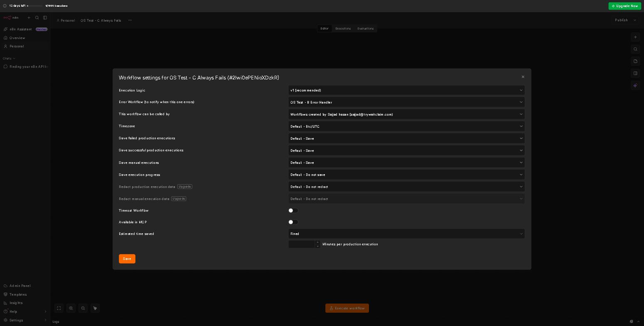644x326 pixels.
Task: Tidy up workflow with the broom icon
Action: point(95,308)
